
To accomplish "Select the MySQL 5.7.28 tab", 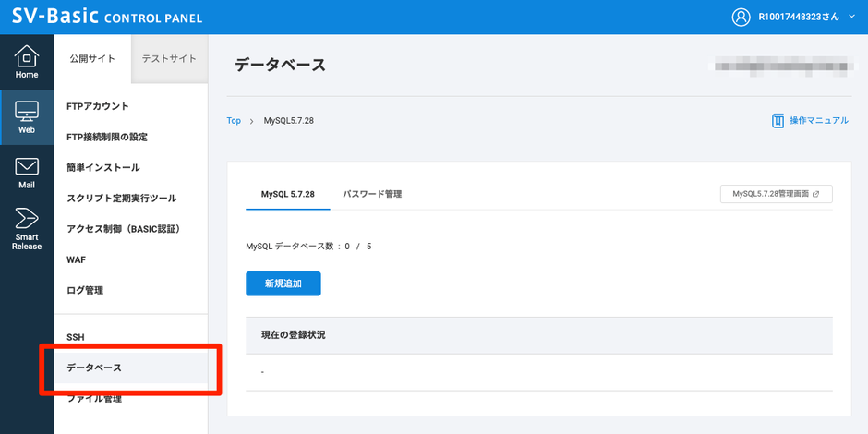I will pos(288,194).
